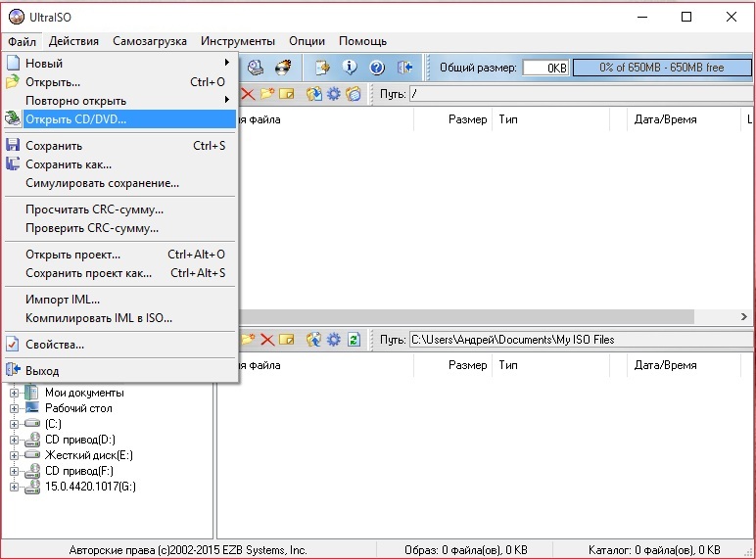Image resolution: width=756 pixels, height=559 pixels.
Task: Open the info bubble toolbar icon
Action: (x=350, y=68)
